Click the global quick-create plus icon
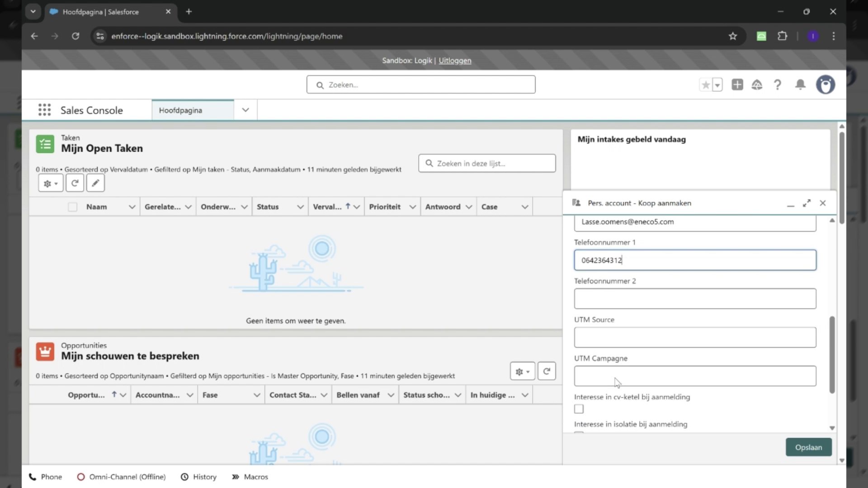Screen dimensions: 868x488 pos(737,84)
